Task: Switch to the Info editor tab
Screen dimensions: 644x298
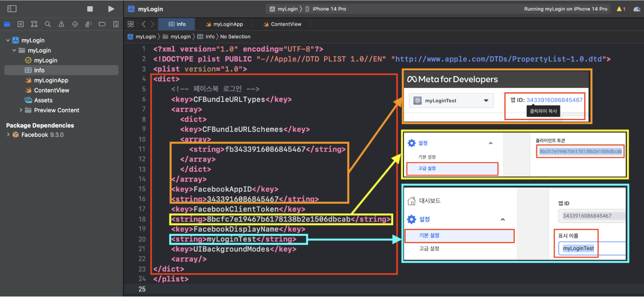Action: point(177,24)
